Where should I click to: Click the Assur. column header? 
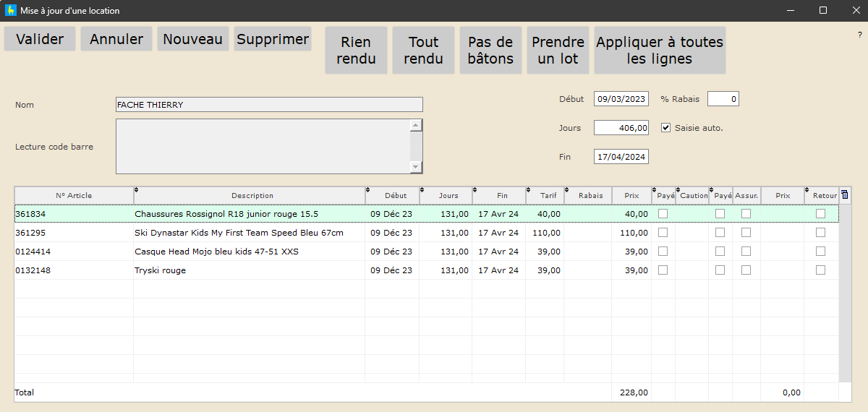746,195
